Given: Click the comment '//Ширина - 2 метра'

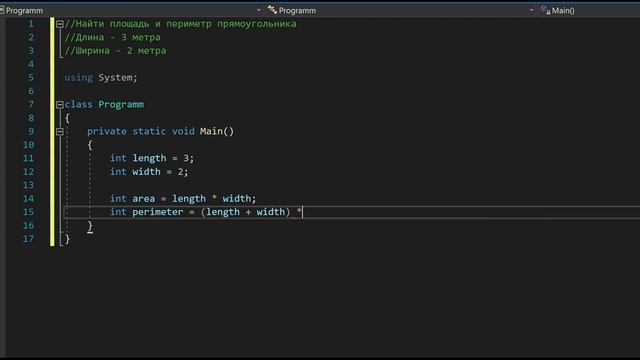Looking at the screenshot, I should click(116, 51).
